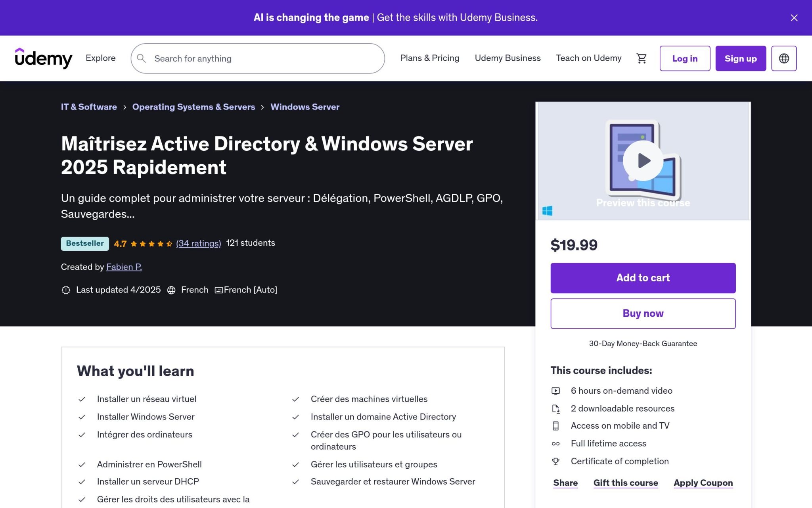Go to Operating Systems & Servers breadcrumb

[x=193, y=107]
